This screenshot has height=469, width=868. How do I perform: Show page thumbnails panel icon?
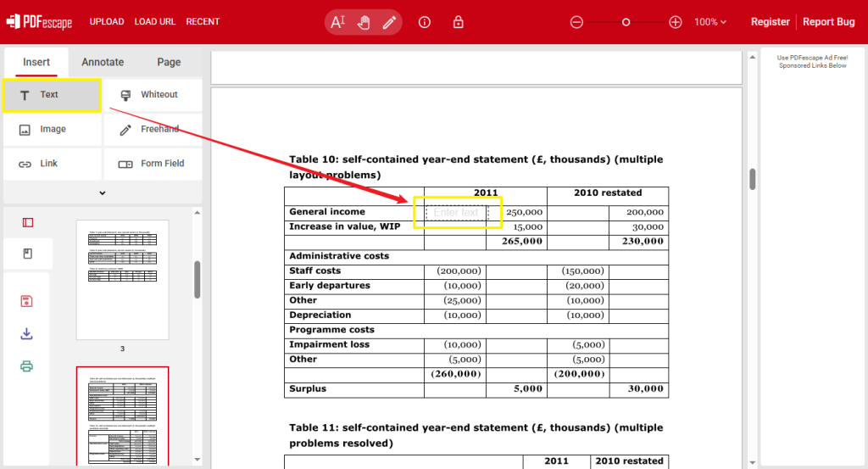(x=28, y=222)
